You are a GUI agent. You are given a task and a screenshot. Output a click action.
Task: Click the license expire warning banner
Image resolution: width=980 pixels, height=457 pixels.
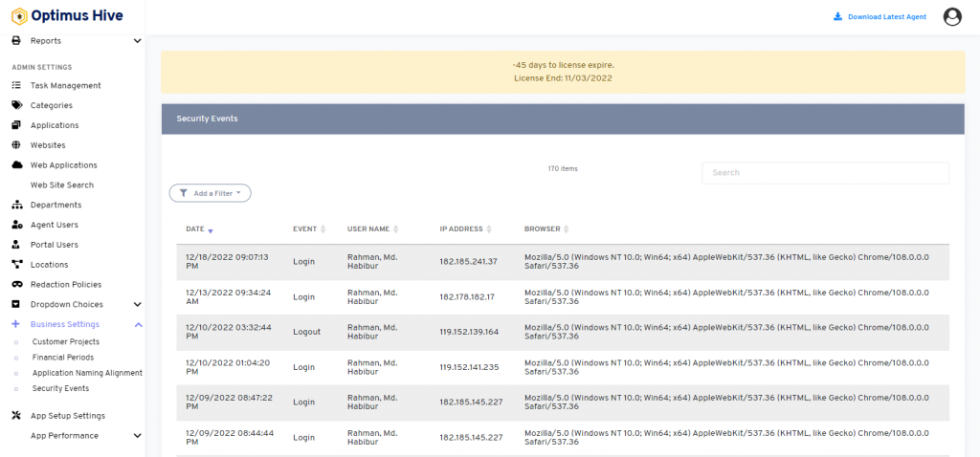(563, 72)
